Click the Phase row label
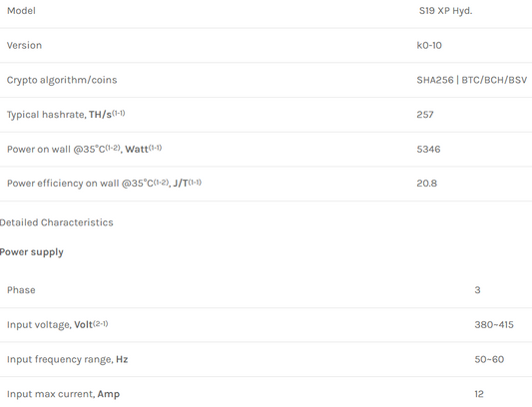532x407 pixels. click(21, 290)
